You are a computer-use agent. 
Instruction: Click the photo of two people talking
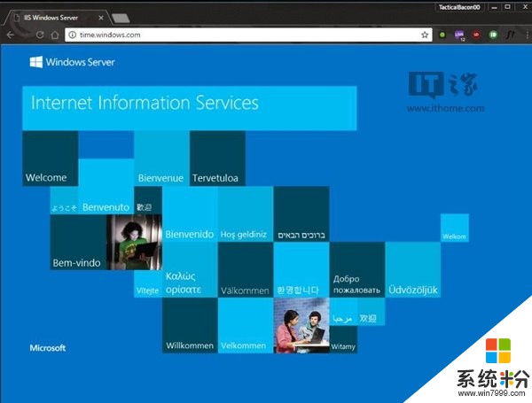[x=301, y=325]
